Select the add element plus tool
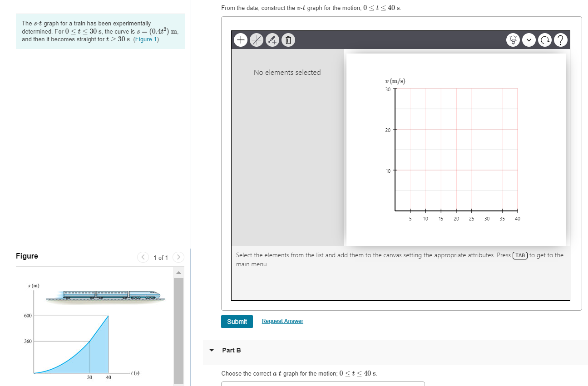This screenshot has width=588, height=386. [240, 40]
